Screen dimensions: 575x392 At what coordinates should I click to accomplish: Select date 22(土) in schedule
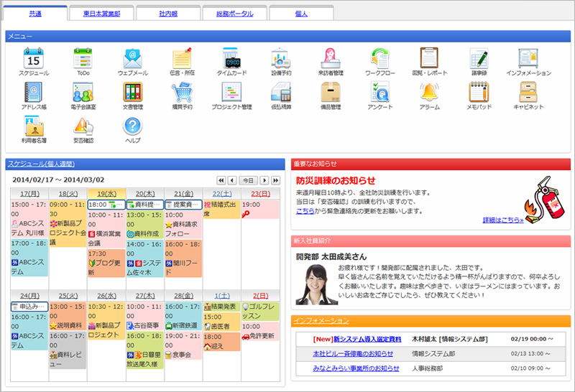(x=222, y=194)
